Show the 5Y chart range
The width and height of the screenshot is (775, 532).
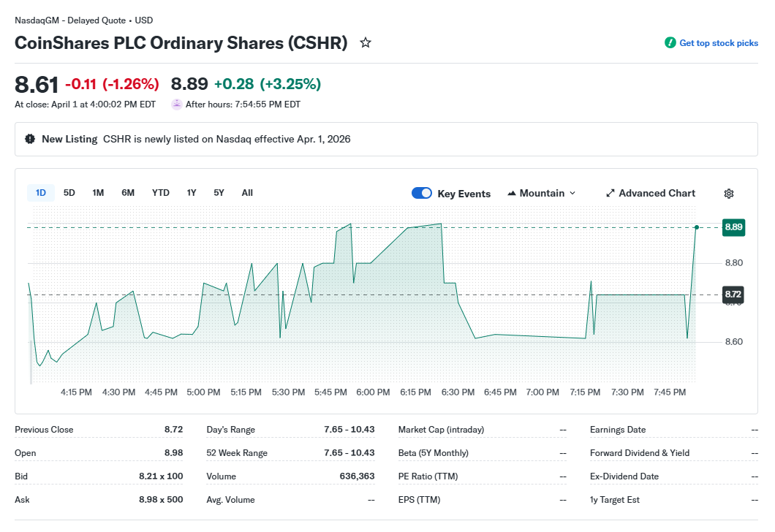click(x=219, y=193)
